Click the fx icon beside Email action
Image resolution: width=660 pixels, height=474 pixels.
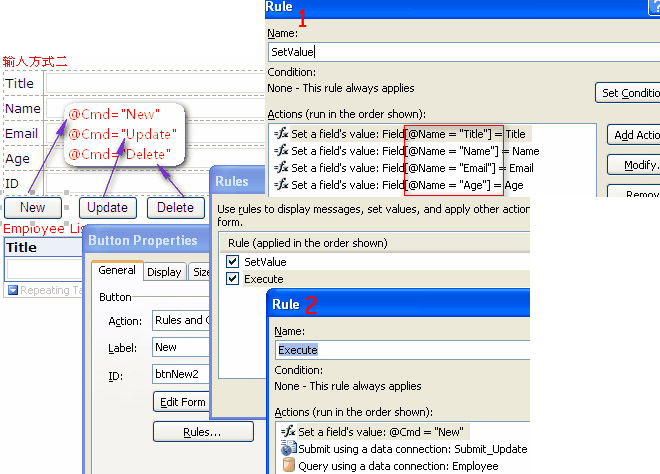click(281, 168)
